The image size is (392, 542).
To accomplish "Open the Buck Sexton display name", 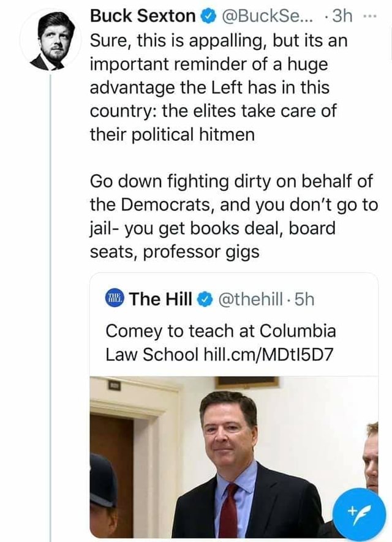I will click(x=143, y=17).
